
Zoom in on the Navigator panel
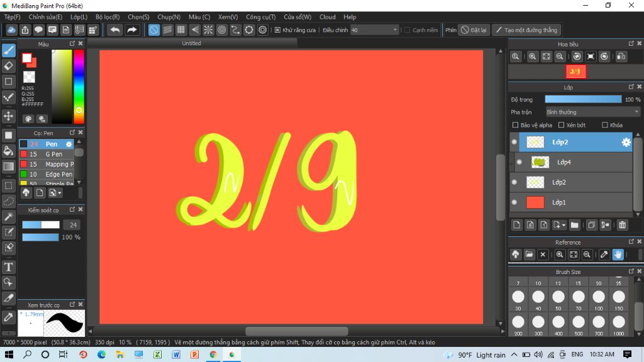(532, 57)
